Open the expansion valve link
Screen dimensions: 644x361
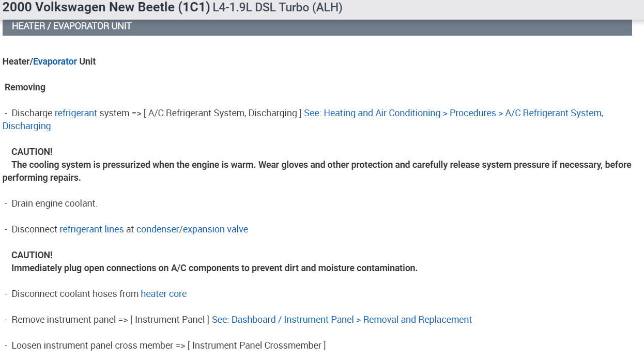tap(216, 229)
